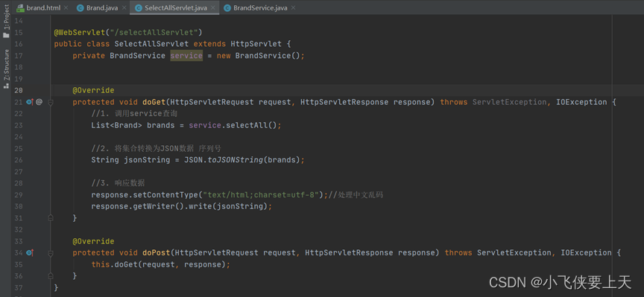Collapse the doGet method at line 21
Image resolution: width=644 pixels, height=297 pixels.
[51, 102]
